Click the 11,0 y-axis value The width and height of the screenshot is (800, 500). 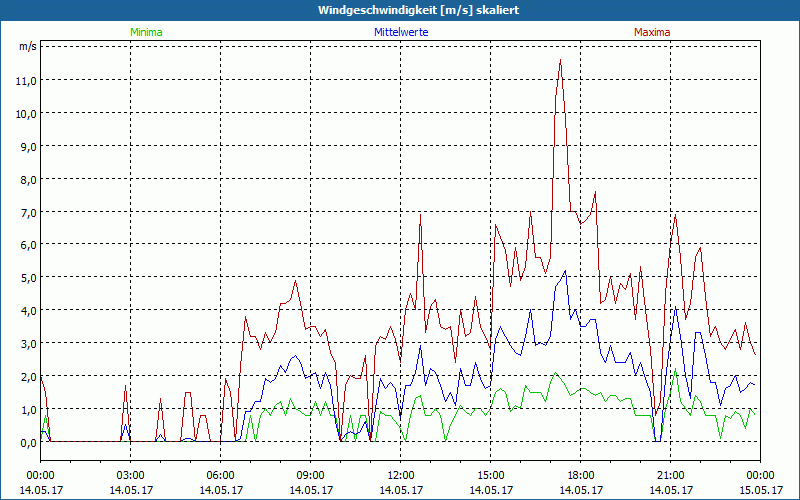[27, 81]
